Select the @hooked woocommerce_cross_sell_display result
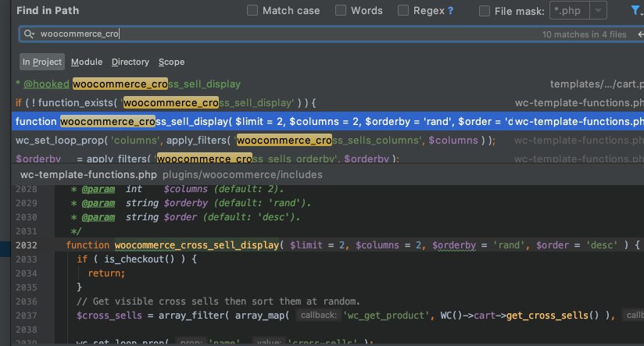 point(327,84)
